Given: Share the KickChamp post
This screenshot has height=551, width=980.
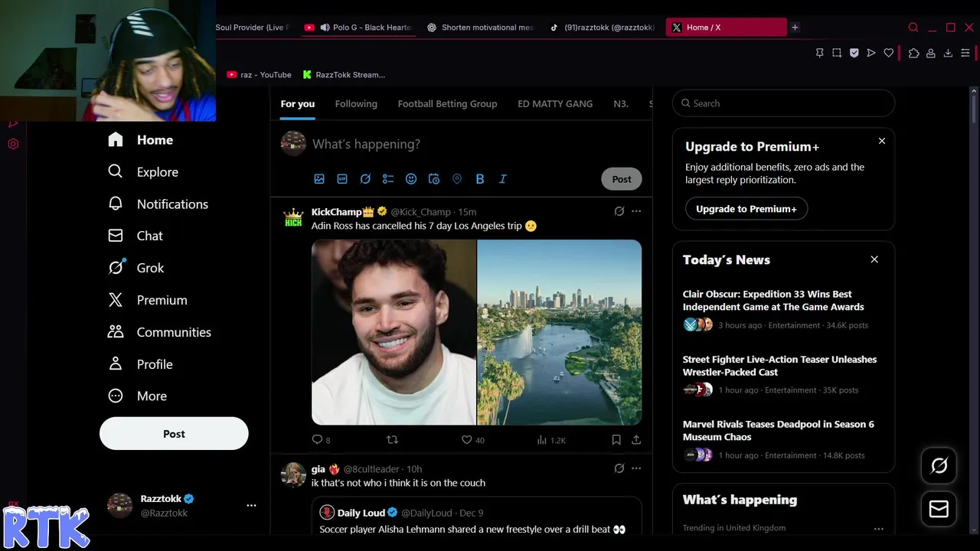Looking at the screenshot, I should point(636,439).
